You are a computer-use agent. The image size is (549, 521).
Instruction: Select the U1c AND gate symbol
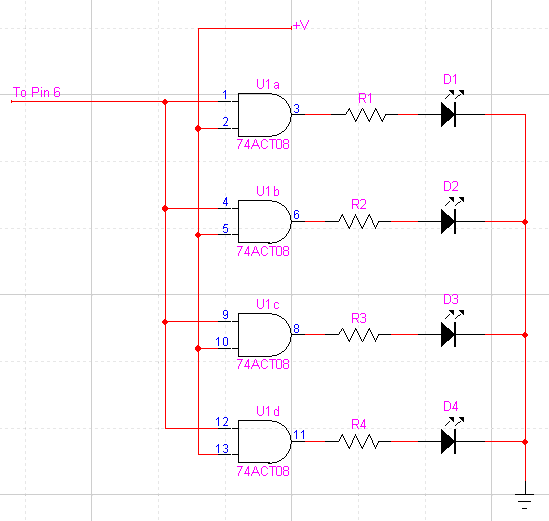(264, 335)
